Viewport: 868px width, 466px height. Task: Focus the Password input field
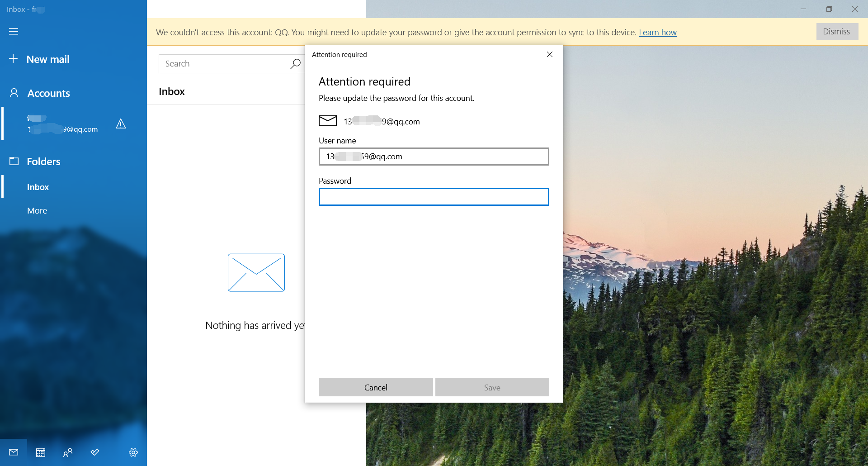434,197
